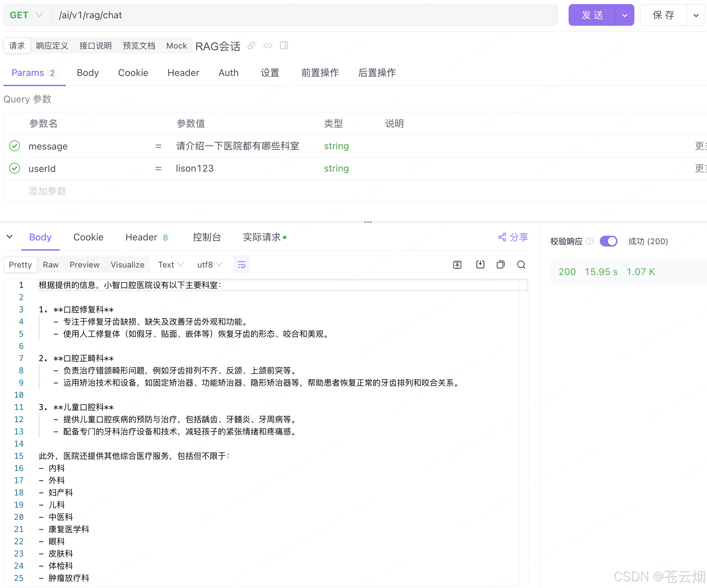This screenshot has height=588, width=707.
Task: Disable the message parameter checkbox
Action: pos(15,146)
